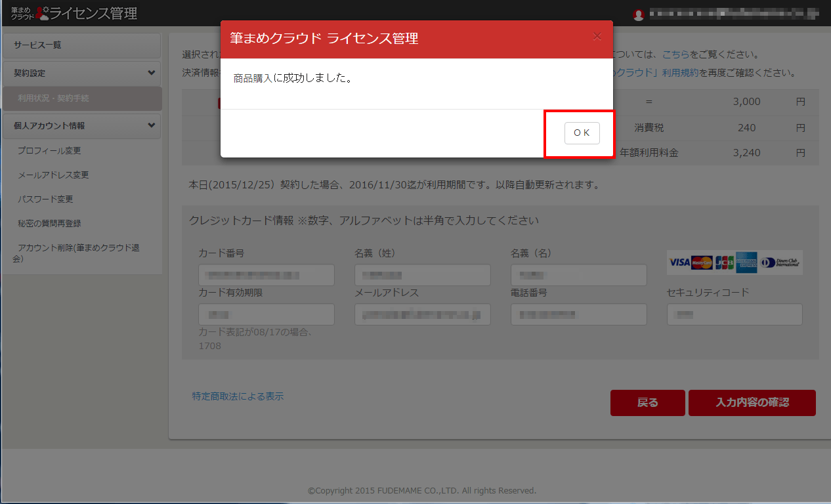Viewport: 831px width, 504px height.
Task: Click the 名義(名) input field
Action: [579, 275]
